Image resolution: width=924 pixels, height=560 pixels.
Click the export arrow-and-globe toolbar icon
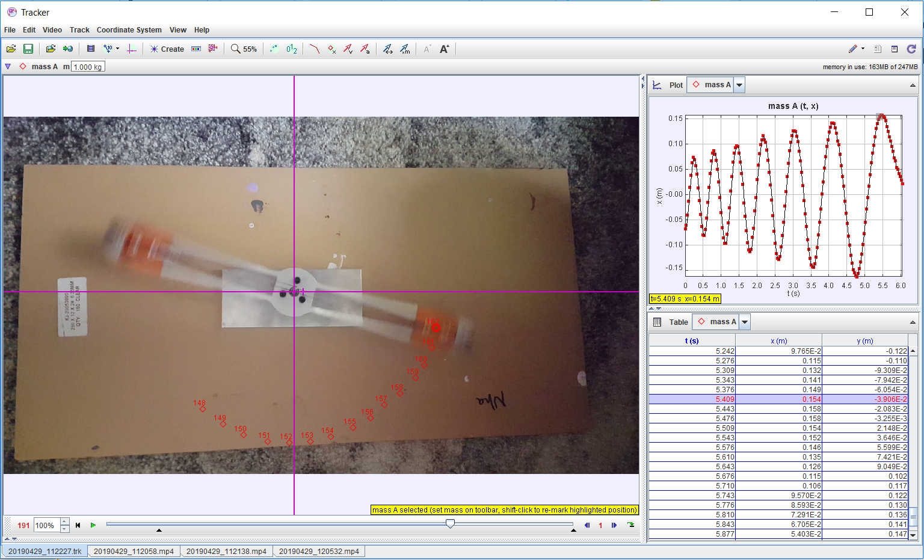coord(68,49)
